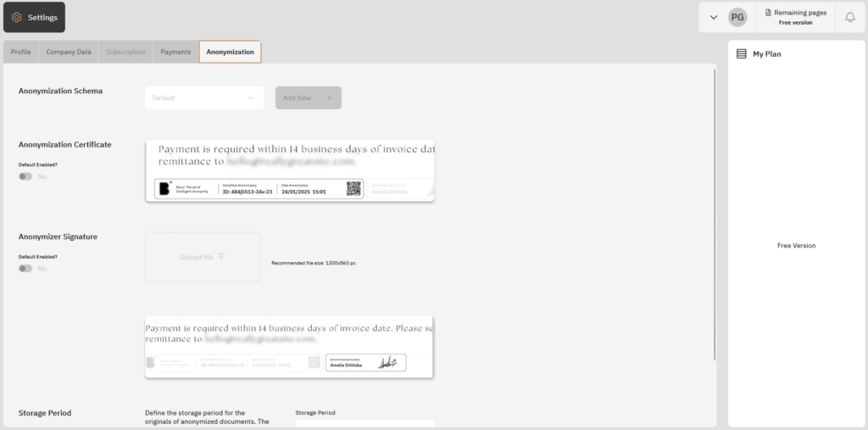The width and height of the screenshot is (868, 430).
Task: Click the QR code in the certificate preview
Action: click(x=353, y=188)
